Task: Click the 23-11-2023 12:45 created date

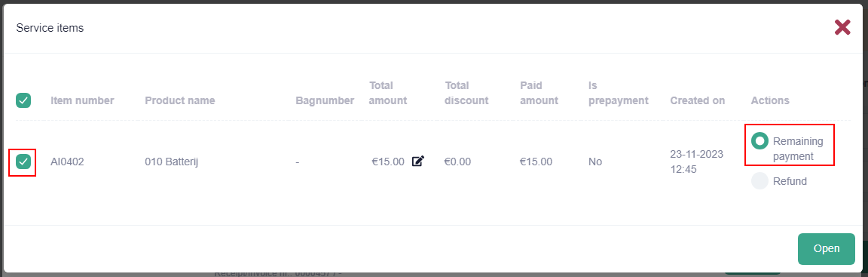Action: (x=696, y=162)
